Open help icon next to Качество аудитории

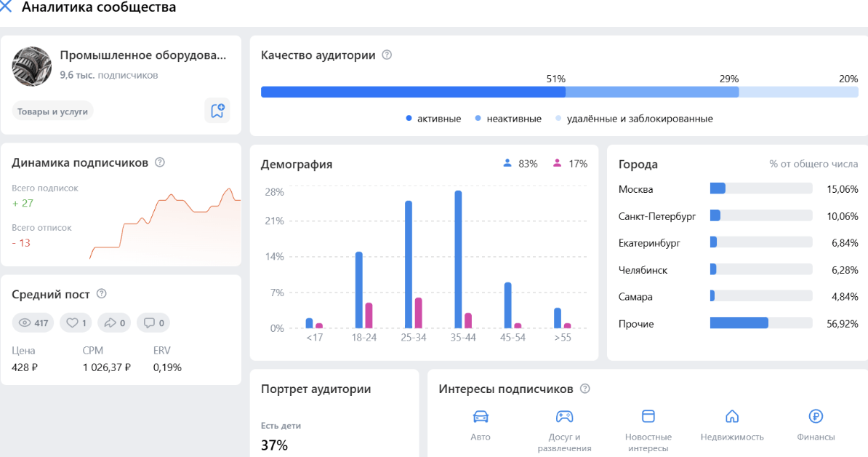click(x=387, y=55)
